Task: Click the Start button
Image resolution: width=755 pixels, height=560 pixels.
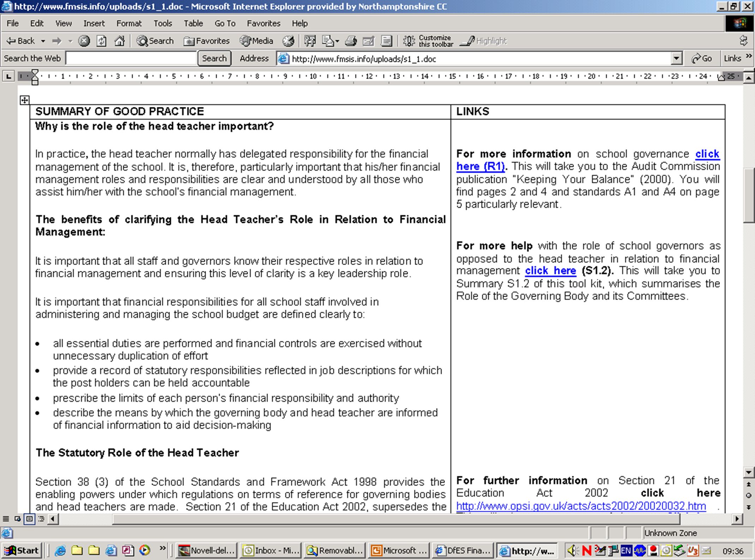Action: 21,550
